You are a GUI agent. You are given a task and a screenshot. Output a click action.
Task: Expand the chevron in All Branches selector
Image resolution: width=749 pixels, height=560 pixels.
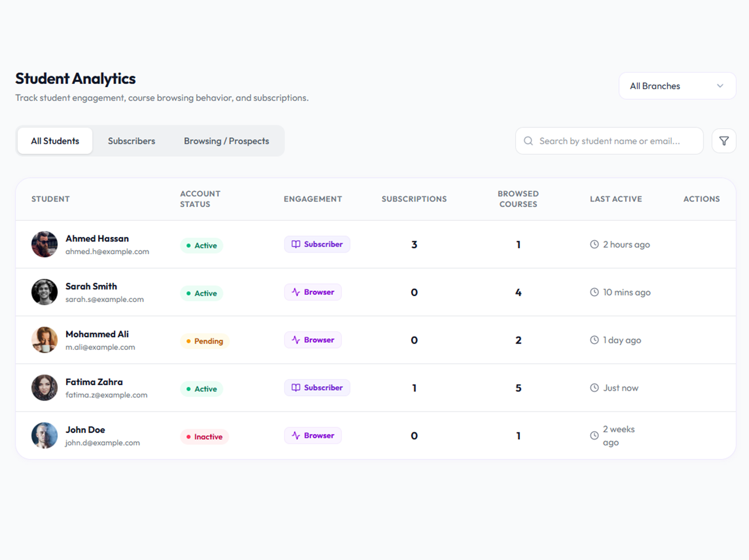pyautogui.click(x=720, y=86)
